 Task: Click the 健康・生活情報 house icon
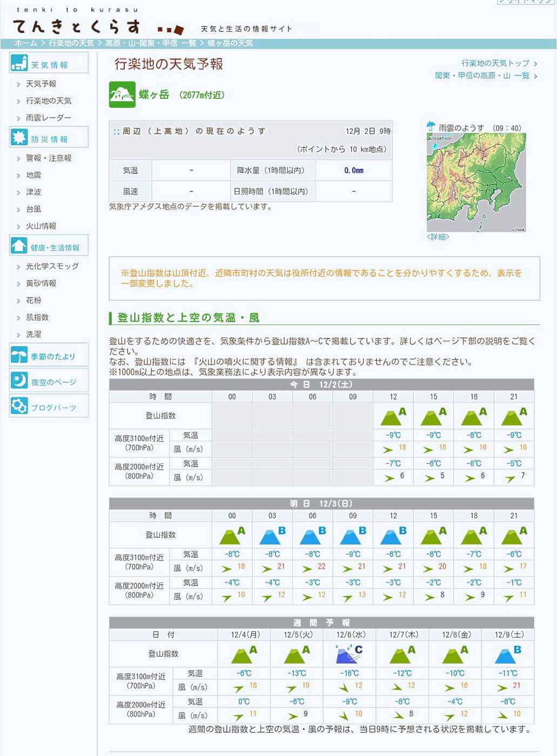[x=19, y=246]
